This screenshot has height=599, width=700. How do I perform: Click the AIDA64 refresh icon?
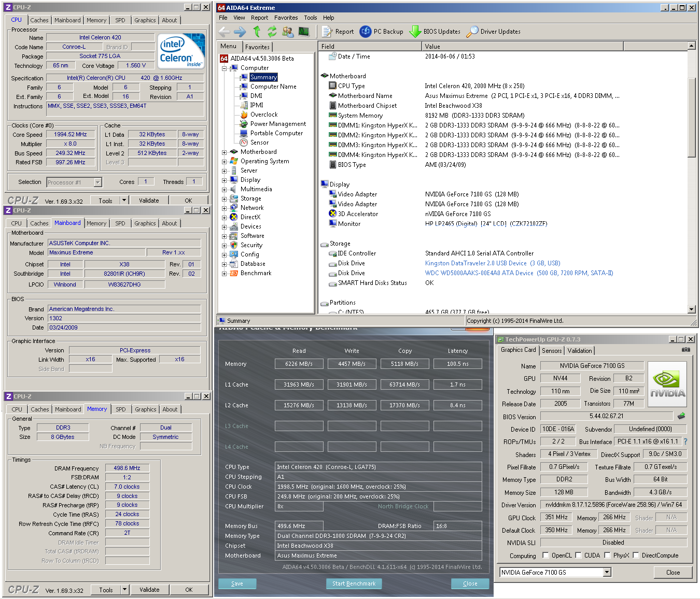[x=272, y=32]
